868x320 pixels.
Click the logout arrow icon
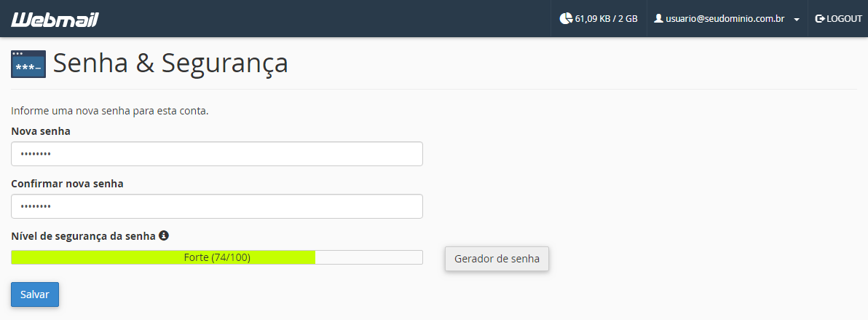tap(820, 18)
